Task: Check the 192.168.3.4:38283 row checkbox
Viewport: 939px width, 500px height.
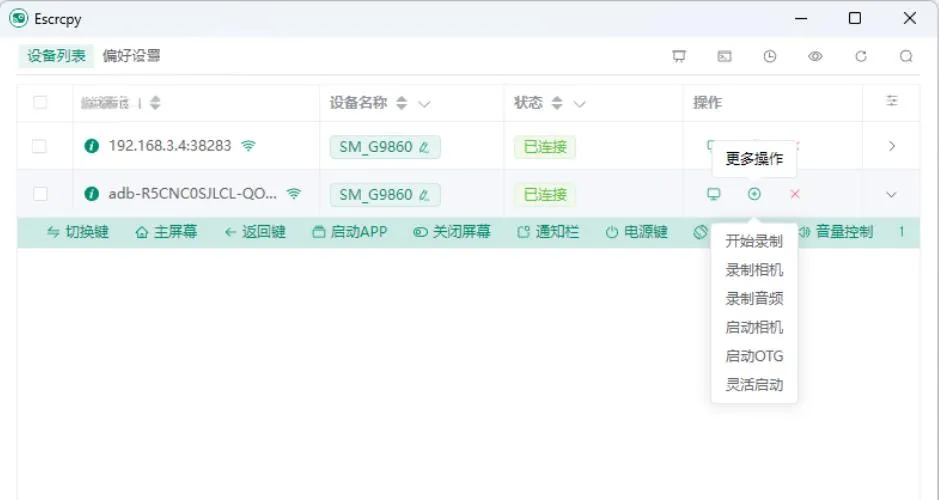Action: click(40, 146)
